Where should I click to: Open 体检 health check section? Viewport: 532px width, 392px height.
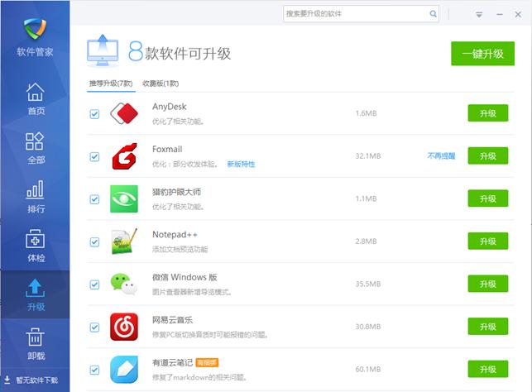click(x=36, y=246)
